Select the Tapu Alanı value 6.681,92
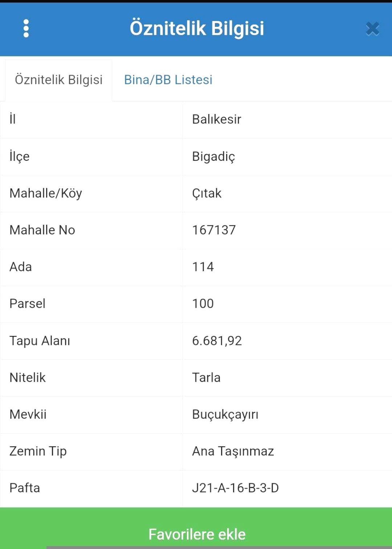Image resolution: width=392 pixels, height=549 pixels. point(217,341)
